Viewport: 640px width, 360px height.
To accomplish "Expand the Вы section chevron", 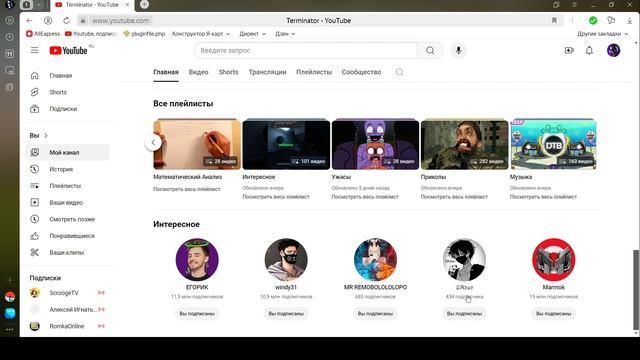I will click(x=46, y=136).
